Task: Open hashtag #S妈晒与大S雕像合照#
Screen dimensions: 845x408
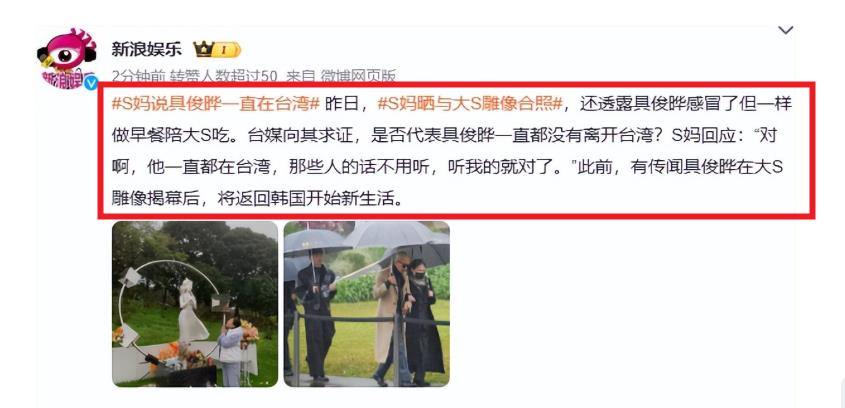Action: click(x=470, y=103)
